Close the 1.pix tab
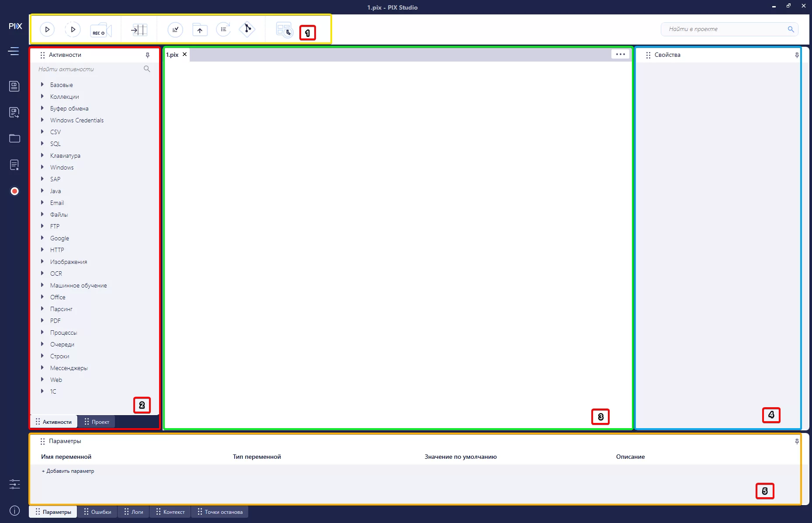Viewport: 812px width, 523px height. 184,54
